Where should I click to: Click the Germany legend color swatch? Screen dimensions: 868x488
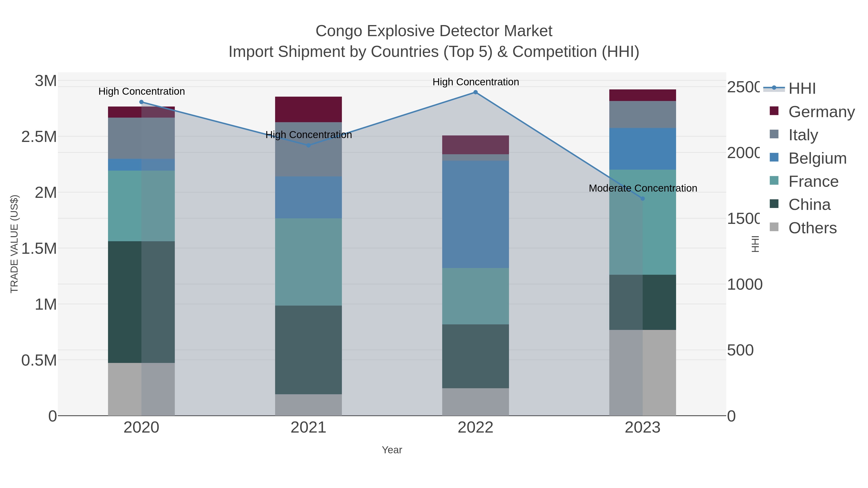(x=774, y=111)
